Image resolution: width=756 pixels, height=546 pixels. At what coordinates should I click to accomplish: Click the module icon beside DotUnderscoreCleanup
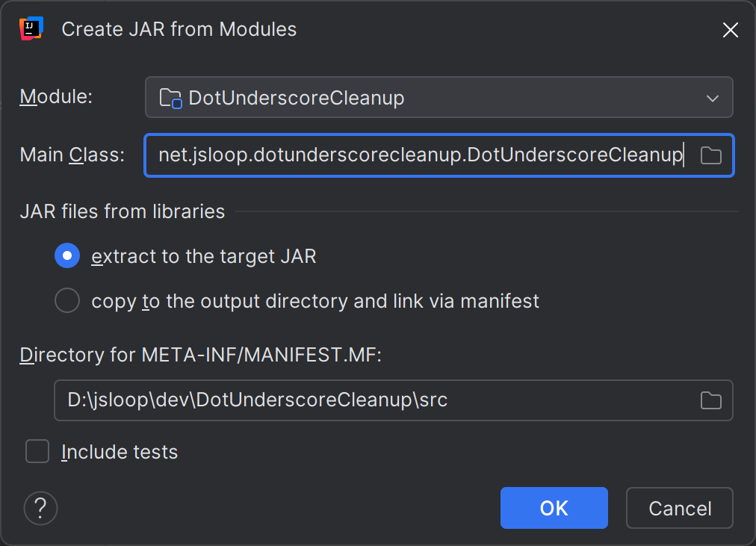[170, 97]
